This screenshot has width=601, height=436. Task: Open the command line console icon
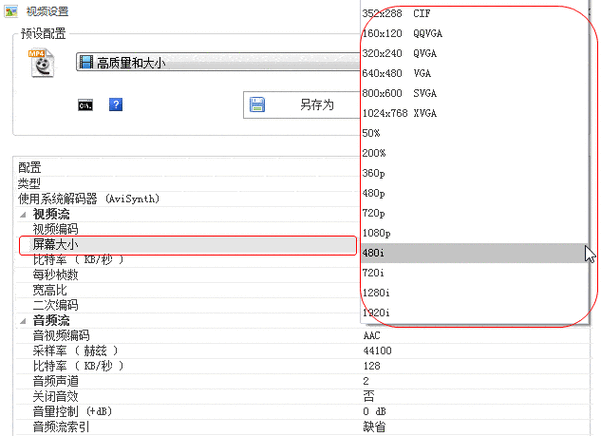click(86, 104)
